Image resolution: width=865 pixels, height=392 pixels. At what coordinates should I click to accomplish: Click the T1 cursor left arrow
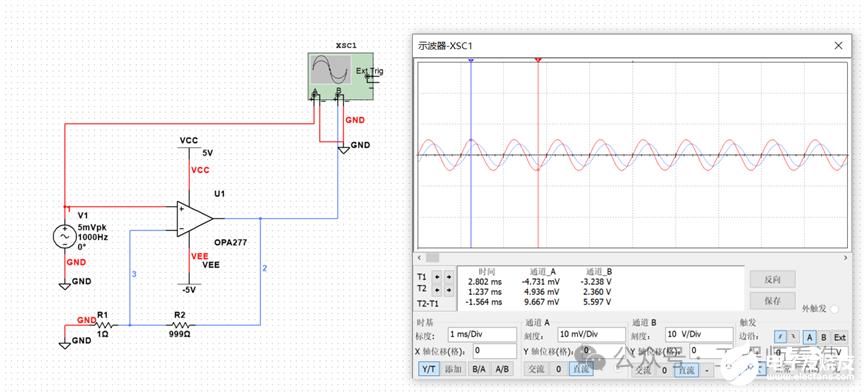[438, 276]
